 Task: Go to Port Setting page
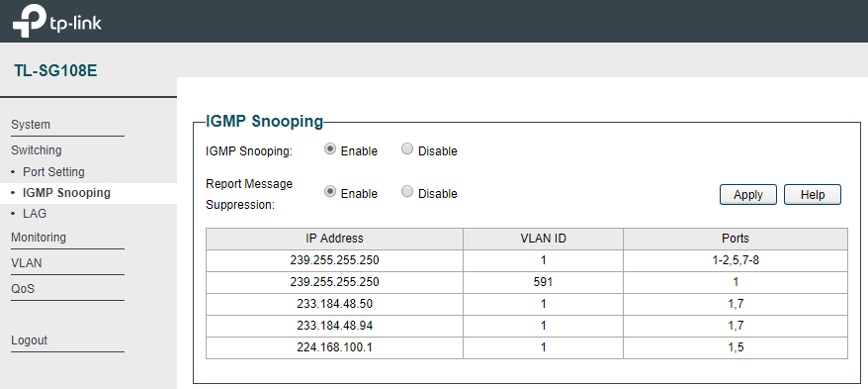pos(53,172)
